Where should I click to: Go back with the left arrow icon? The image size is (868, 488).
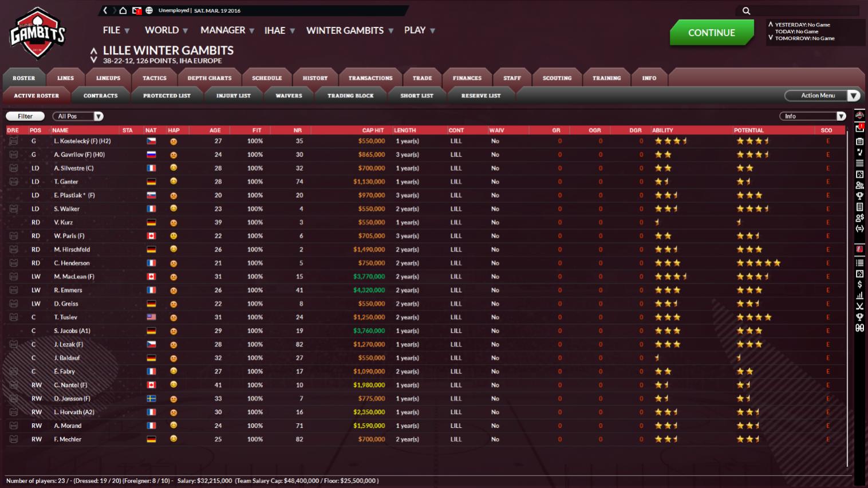tap(105, 10)
